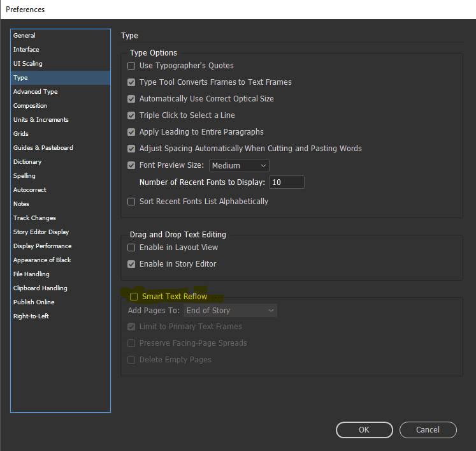Open Units & Increments preferences
This screenshot has width=476, height=451.
click(x=61, y=120)
